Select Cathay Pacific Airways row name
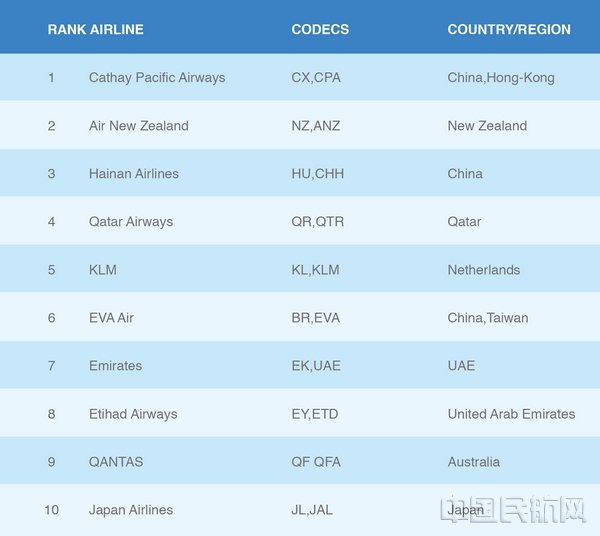The image size is (600, 536). [157, 78]
